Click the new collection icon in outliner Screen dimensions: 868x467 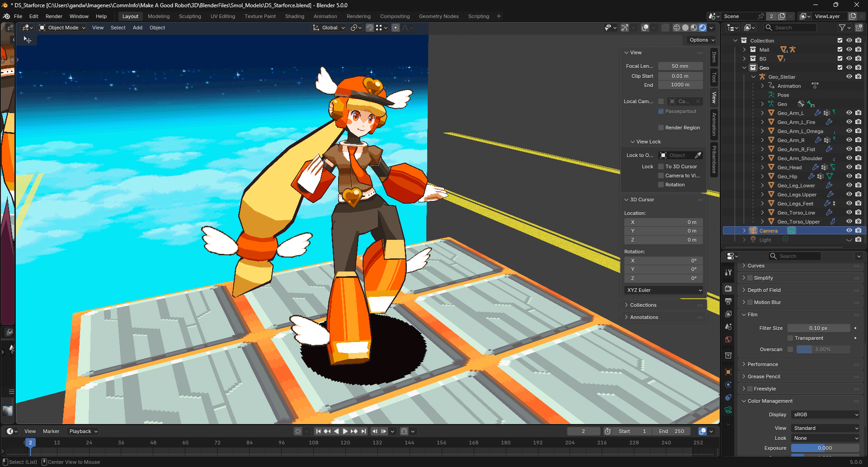[x=859, y=28]
